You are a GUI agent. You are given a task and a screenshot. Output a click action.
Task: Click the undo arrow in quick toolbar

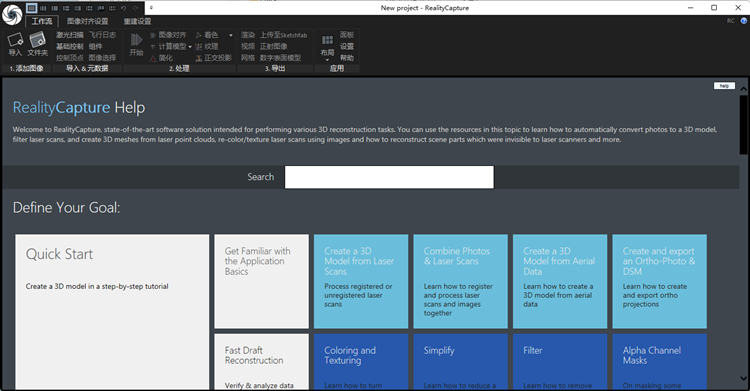tap(124, 8)
